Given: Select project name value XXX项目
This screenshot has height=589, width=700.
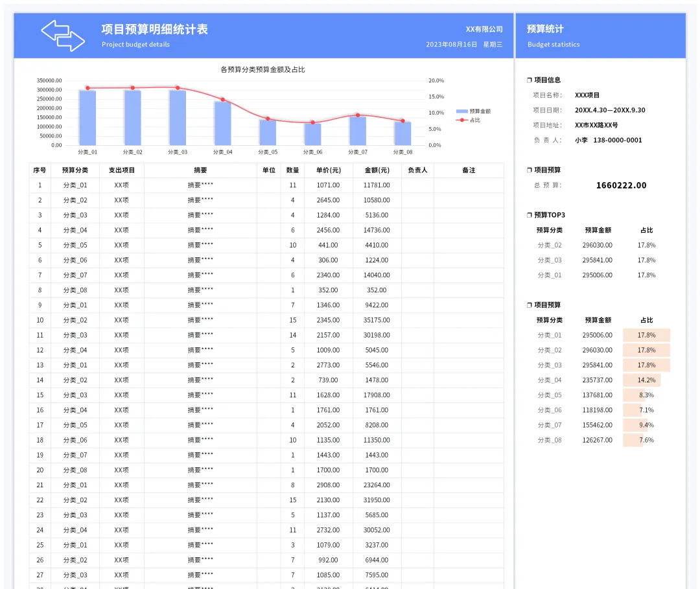Looking at the screenshot, I should pyautogui.click(x=587, y=95).
